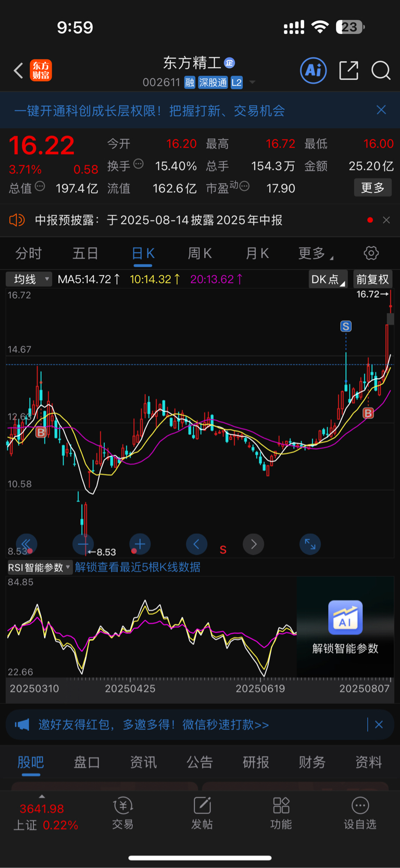Tap the 解锁智能参数 AI icon
400x868 pixels.
(345, 617)
